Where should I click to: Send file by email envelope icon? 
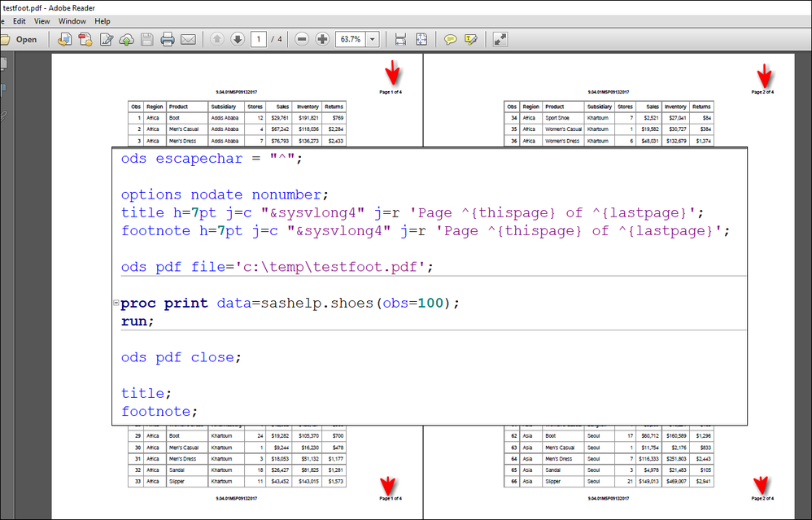tap(188, 39)
